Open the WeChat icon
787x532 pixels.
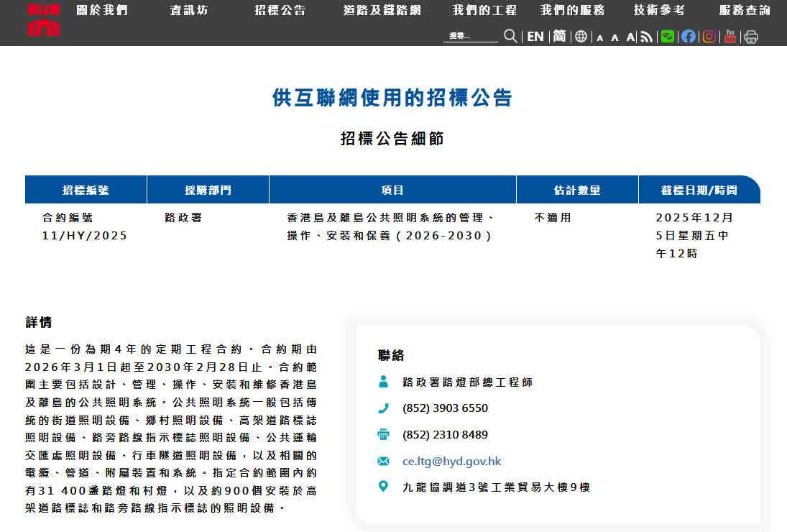[x=668, y=36]
